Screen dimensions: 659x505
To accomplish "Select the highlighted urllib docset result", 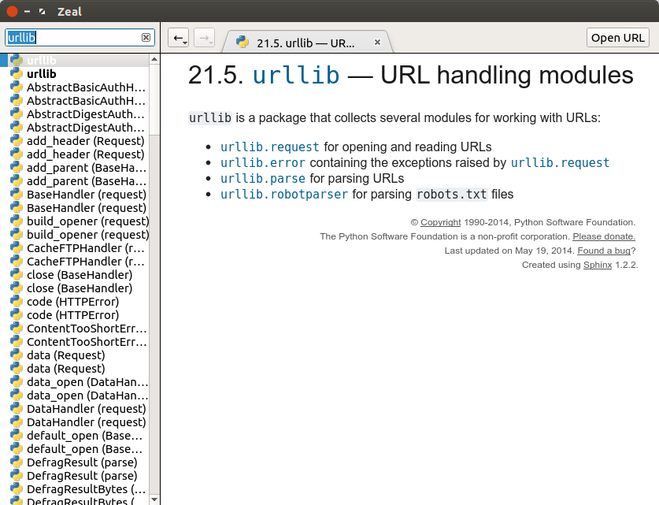I will [x=41, y=61].
